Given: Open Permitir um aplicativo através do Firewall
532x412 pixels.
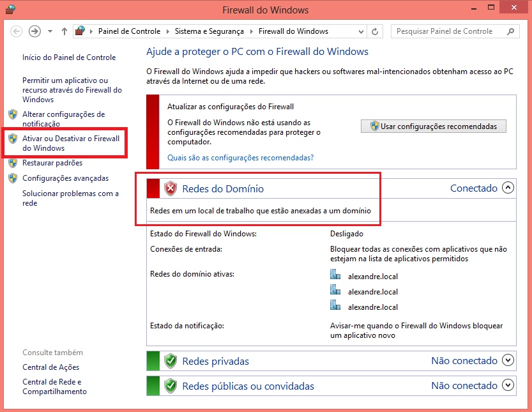Looking at the screenshot, I should click(x=72, y=90).
